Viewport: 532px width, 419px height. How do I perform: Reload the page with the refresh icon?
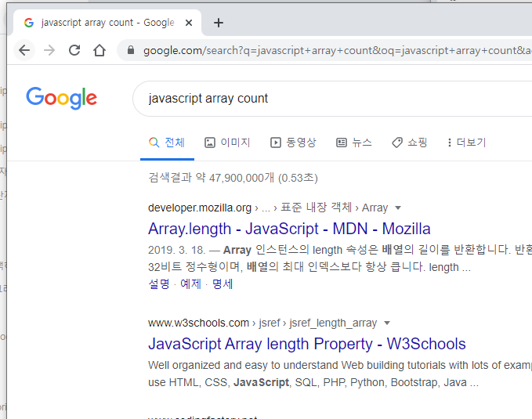74,50
